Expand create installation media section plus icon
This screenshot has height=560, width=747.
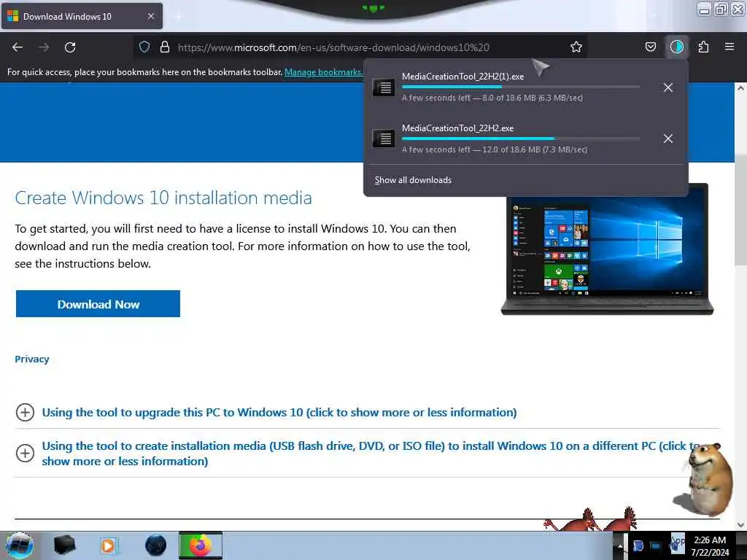click(25, 453)
